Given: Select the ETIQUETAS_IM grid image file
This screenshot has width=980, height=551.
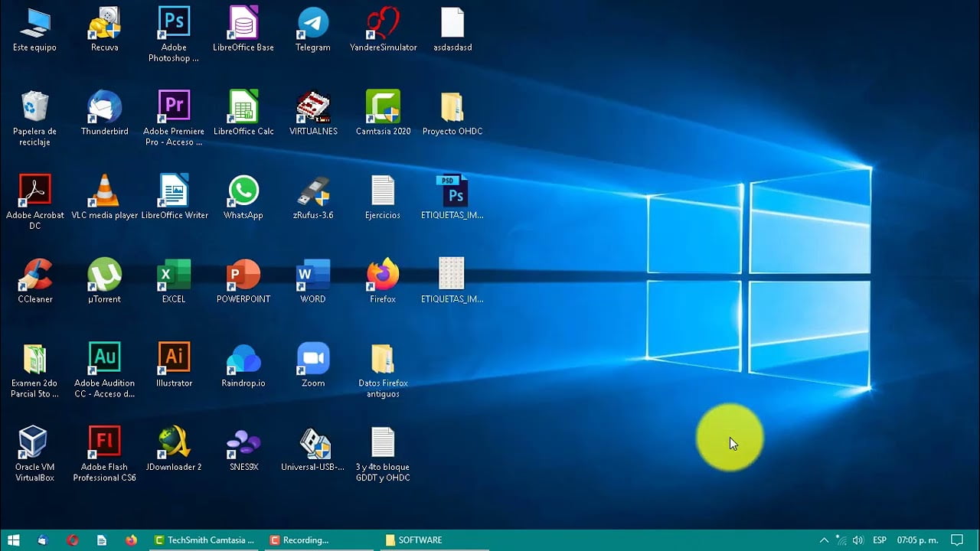Looking at the screenshot, I should pos(452,281).
